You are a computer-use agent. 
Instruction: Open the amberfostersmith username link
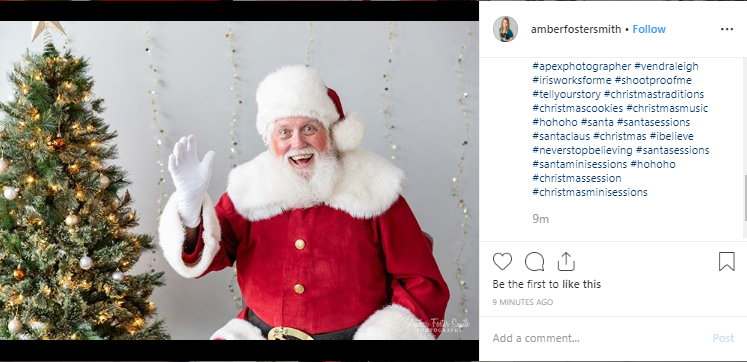coord(576,30)
